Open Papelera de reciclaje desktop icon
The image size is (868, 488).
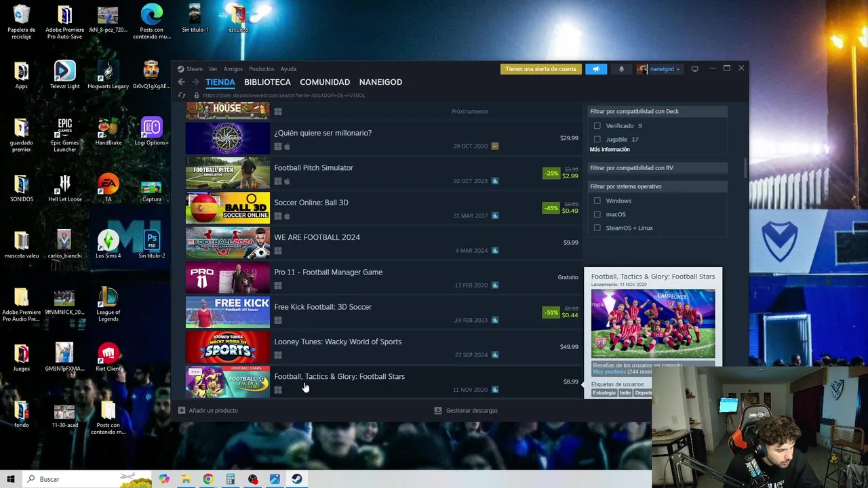tap(21, 22)
